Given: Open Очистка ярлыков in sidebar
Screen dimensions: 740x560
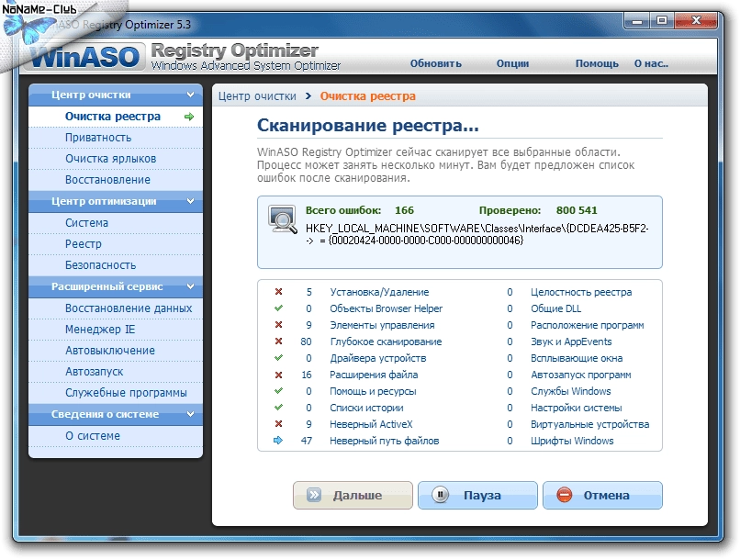Looking at the screenshot, I should click(116, 159).
